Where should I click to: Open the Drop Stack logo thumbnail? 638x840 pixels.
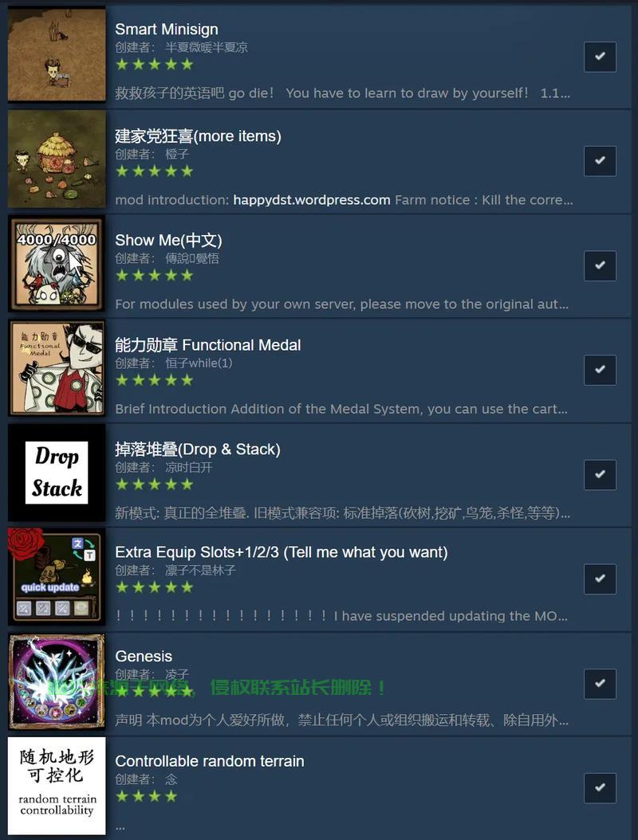click(x=57, y=473)
